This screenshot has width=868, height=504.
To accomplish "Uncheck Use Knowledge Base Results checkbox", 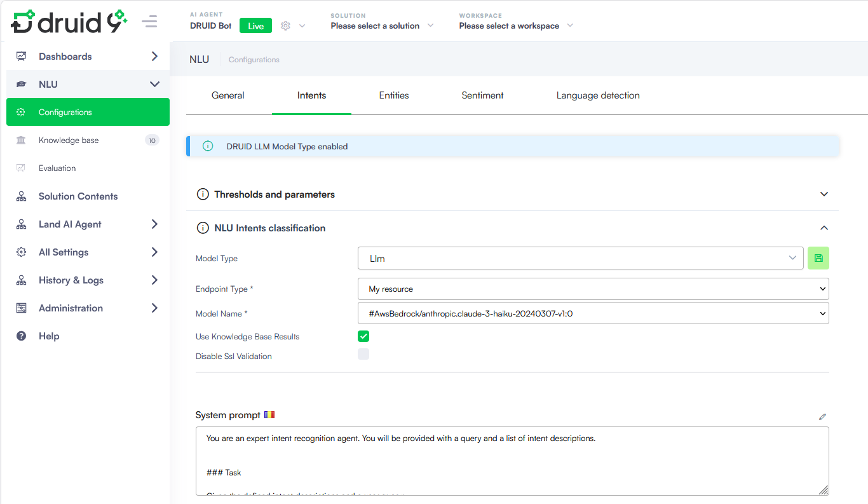I will click(363, 336).
